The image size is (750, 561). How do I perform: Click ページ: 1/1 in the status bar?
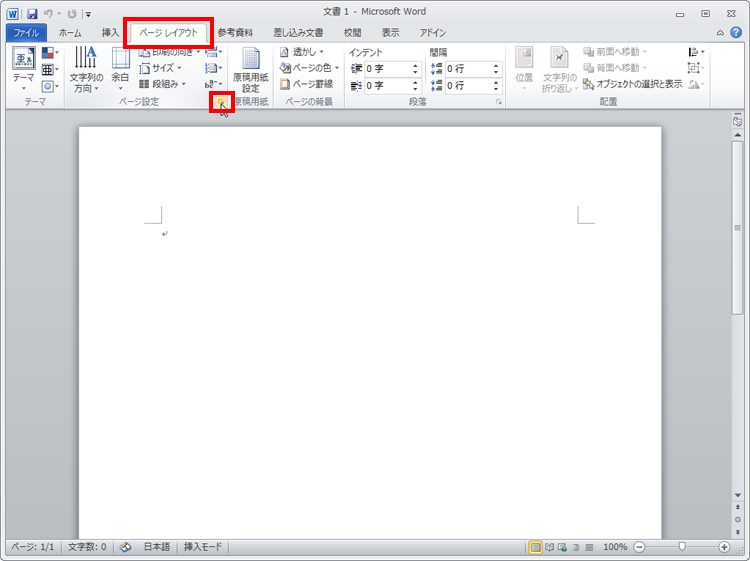click(x=33, y=547)
